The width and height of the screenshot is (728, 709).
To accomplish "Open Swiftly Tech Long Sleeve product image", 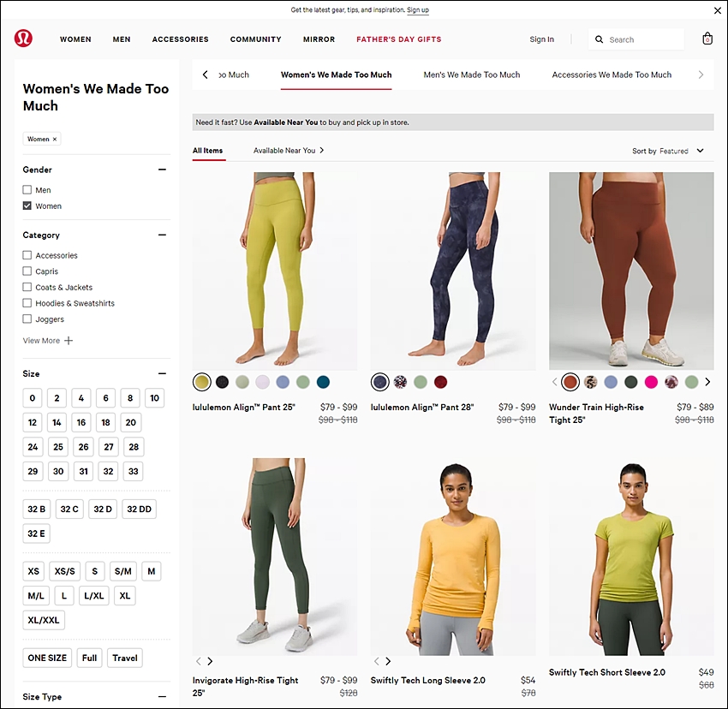I will pos(453,557).
